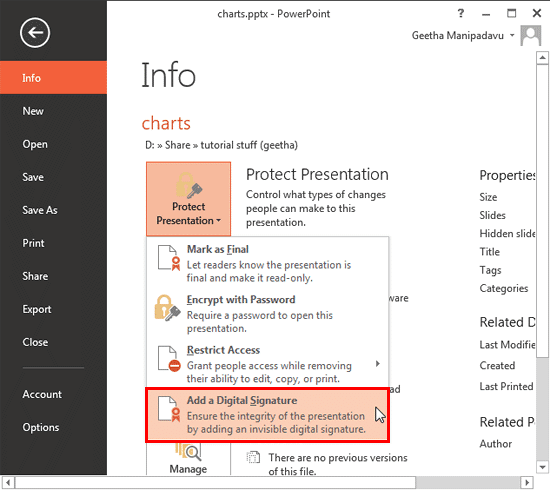Open the Help question mark icon
The width and height of the screenshot is (550, 490).
461,13
